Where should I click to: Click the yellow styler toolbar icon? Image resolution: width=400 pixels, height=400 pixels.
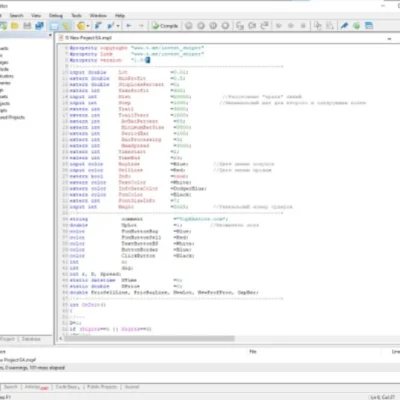pyautogui.click(x=81, y=26)
